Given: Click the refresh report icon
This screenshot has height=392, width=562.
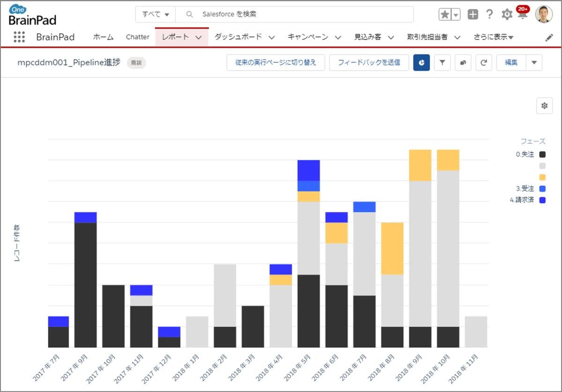Looking at the screenshot, I should click(483, 62).
